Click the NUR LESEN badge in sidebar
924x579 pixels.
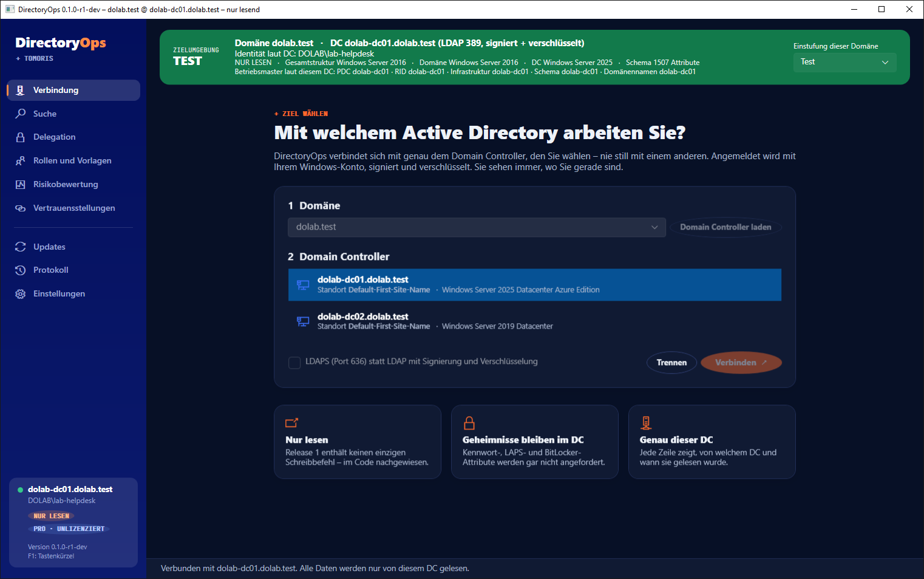[x=51, y=516]
